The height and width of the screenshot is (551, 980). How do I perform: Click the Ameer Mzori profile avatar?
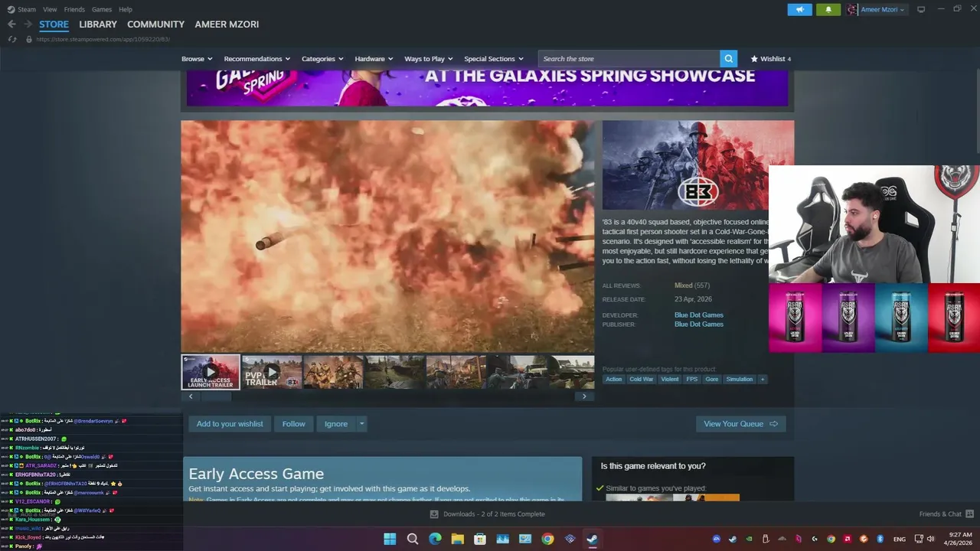[x=852, y=9]
